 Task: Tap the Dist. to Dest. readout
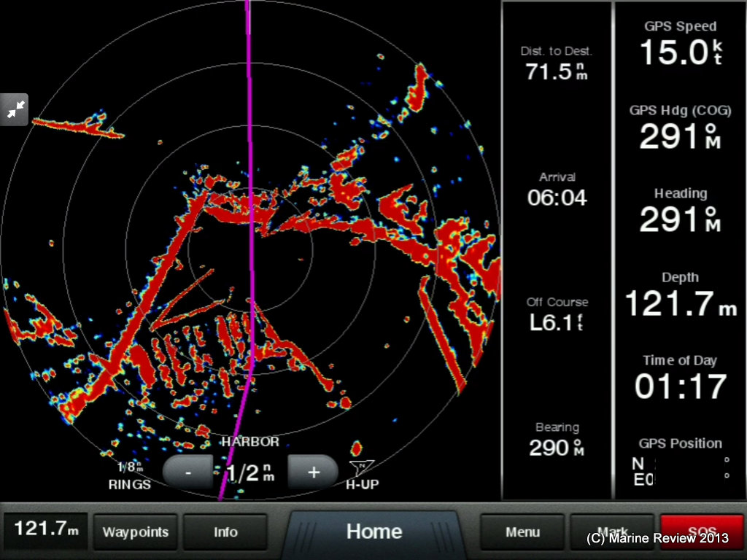click(x=557, y=63)
